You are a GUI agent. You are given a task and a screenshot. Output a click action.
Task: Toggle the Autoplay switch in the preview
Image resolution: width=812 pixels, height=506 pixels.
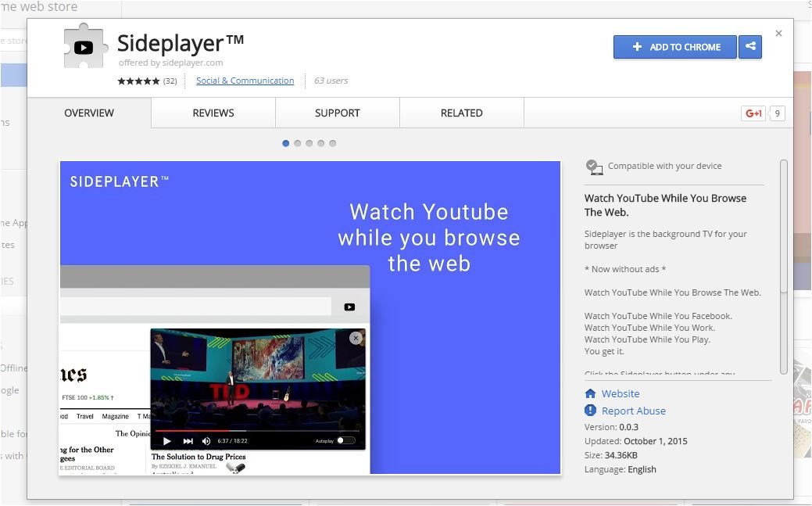(346, 440)
